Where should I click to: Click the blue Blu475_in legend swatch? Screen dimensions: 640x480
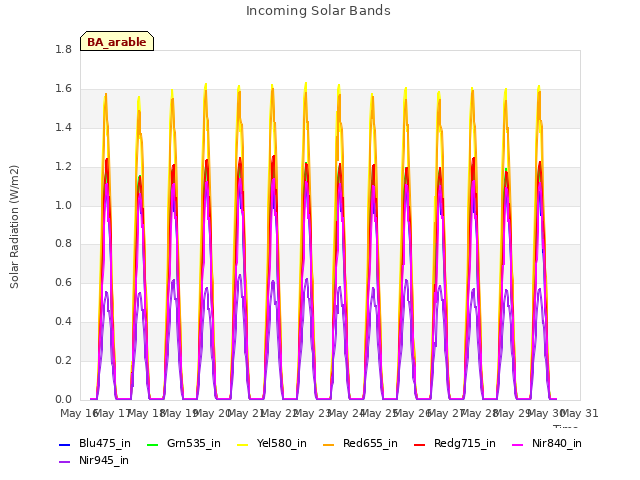64,444
